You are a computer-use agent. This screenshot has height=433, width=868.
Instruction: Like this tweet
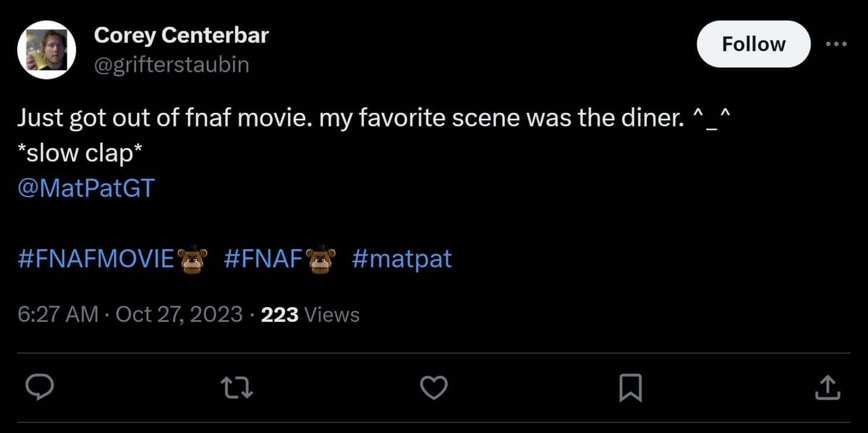(x=433, y=387)
